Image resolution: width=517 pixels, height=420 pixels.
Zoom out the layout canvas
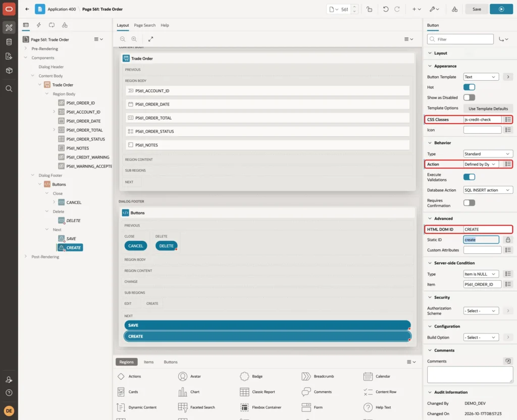tap(123, 39)
